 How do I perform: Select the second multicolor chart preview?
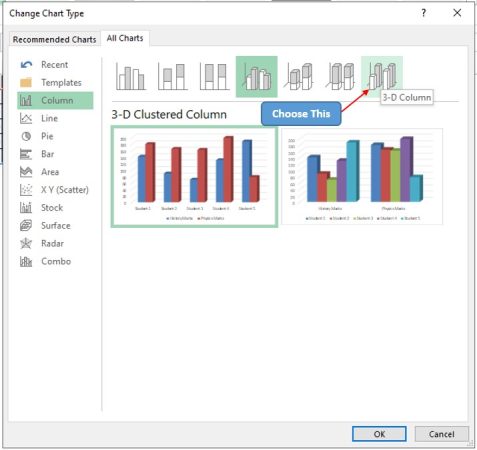pyautogui.click(x=362, y=177)
